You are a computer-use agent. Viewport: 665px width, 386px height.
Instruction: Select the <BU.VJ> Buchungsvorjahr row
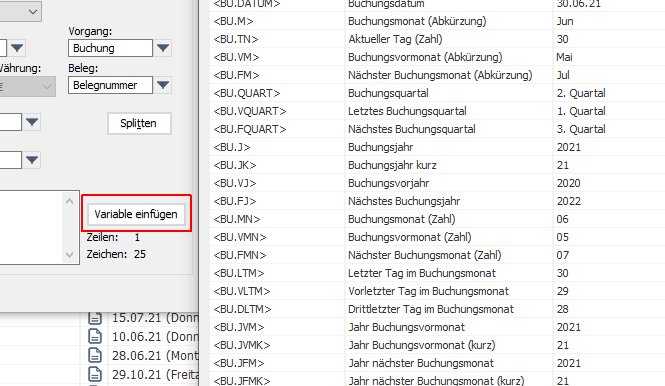point(437,183)
